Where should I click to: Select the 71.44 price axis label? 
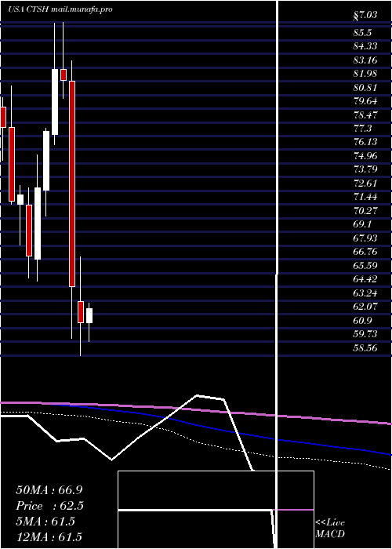coord(365,196)
